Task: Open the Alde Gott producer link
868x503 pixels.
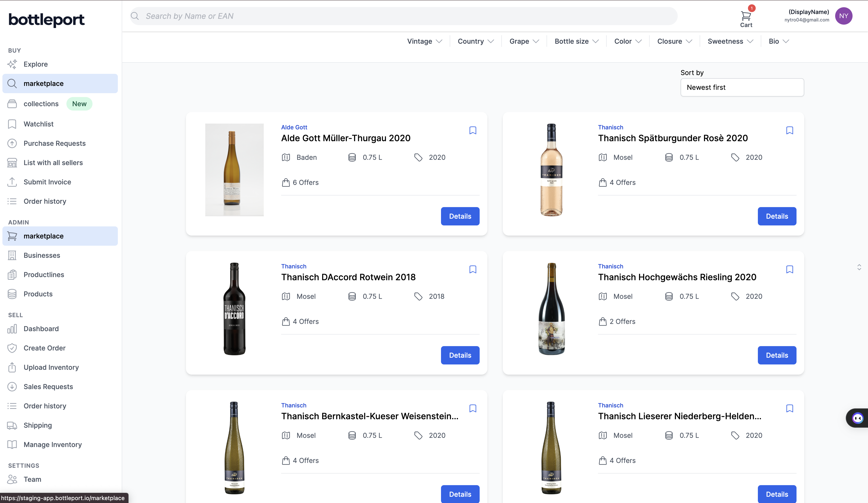Action: tap(294, 127)
